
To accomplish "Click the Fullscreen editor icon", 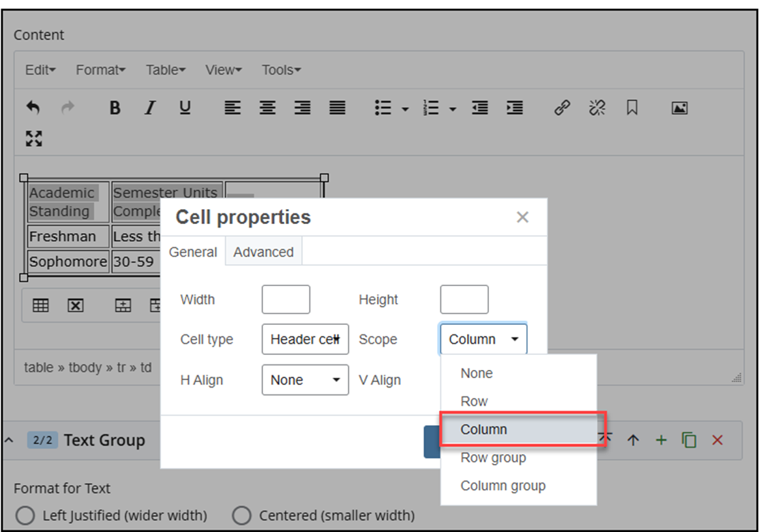I will click(34, 139).
